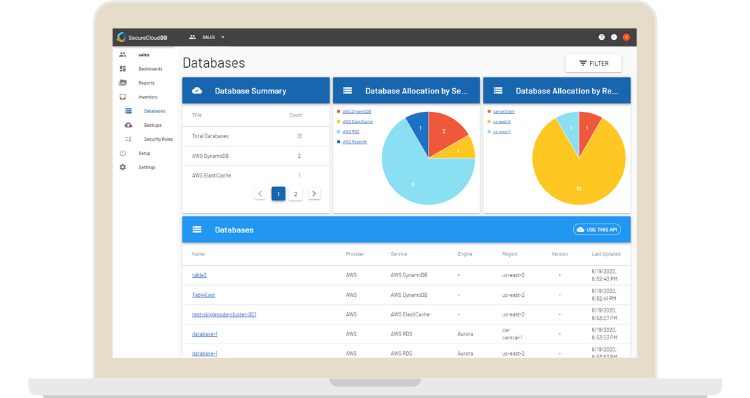Click the Aurora engine cell in the ca-central-1 row
Image resolution: width=750 pixels, height=398 pixels.
[x=465, y=334]
